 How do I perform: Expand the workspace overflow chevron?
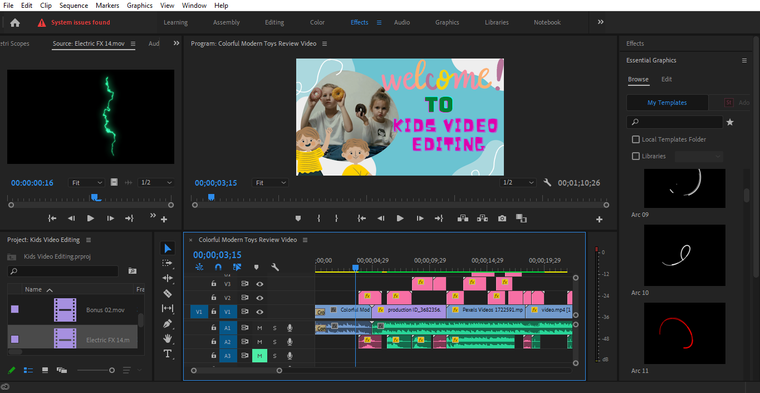point(601,22)
